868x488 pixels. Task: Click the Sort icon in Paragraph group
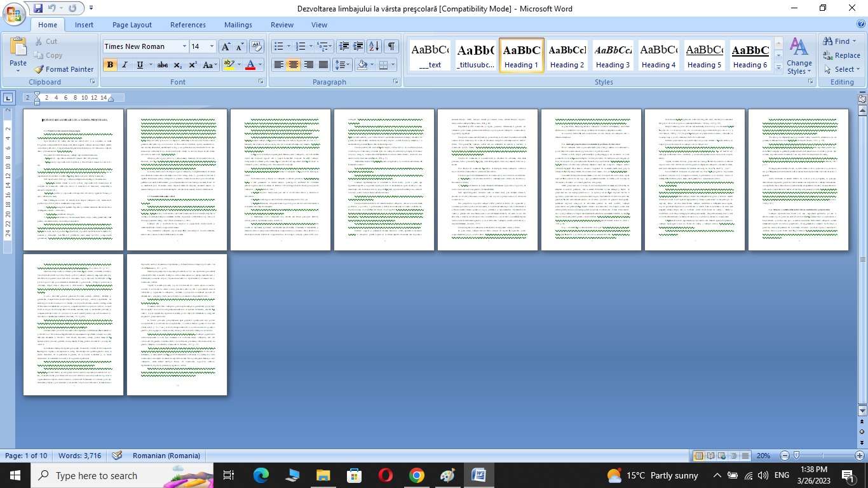(374, 46)
